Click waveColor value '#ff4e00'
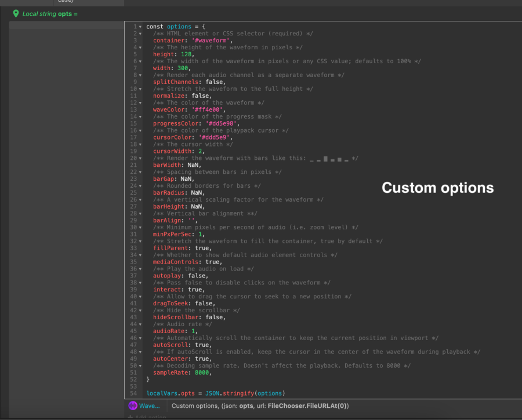This screenshot has width=522, height=420. click(207, 109)
